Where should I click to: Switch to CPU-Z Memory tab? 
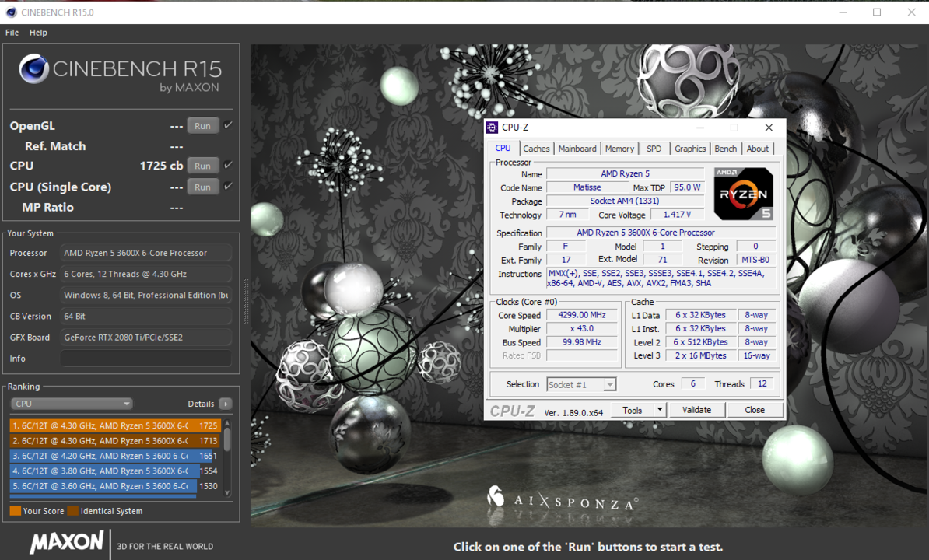pyautogui.click(x=620, y=149)
